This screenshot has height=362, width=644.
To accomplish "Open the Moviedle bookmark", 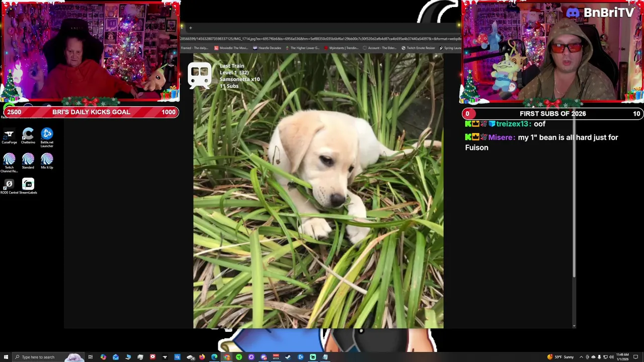I will (x=231, y=48).
